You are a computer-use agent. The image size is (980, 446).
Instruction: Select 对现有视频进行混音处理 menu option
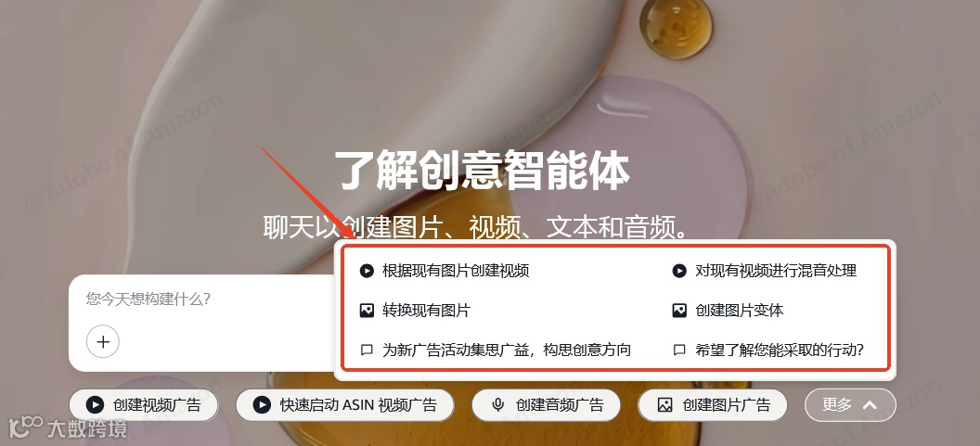coord(764,271)
